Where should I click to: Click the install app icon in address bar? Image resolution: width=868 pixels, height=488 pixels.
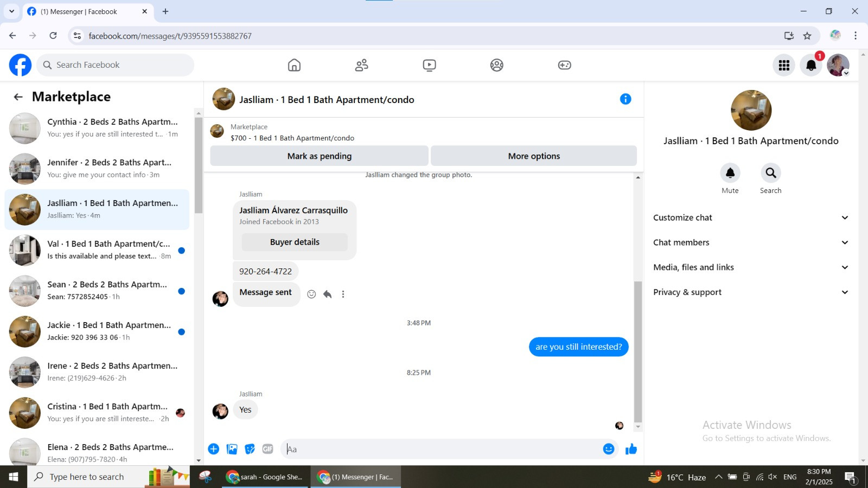point(789,36)
